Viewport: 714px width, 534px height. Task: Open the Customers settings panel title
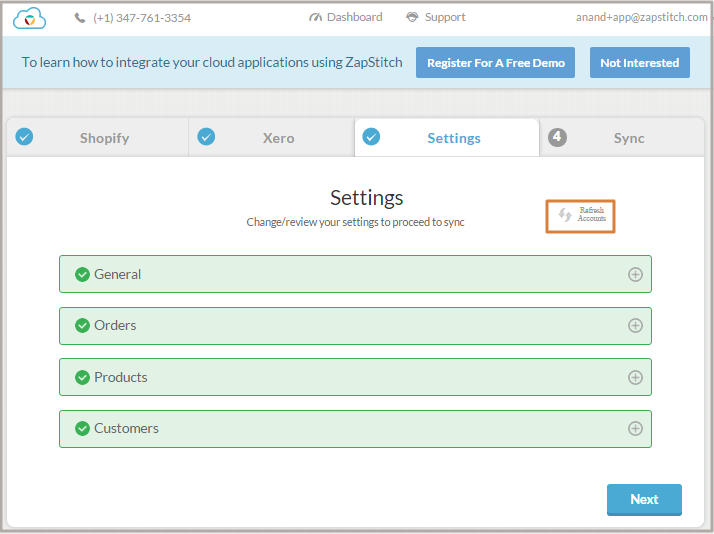[x=126, y=428]
